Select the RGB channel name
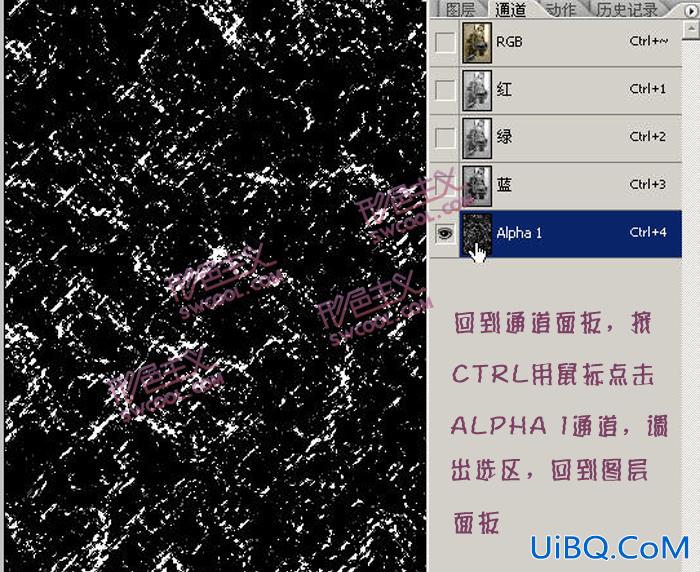The height and width of the screenshot is (572, 700). pos(509,42)
